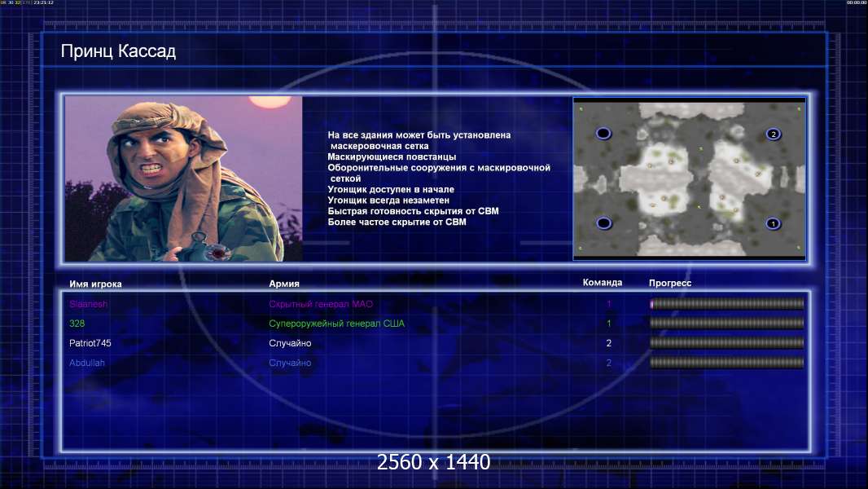Click team number in Slaanesh row
The height and width of the screenshot is (489, 868).
609,304
